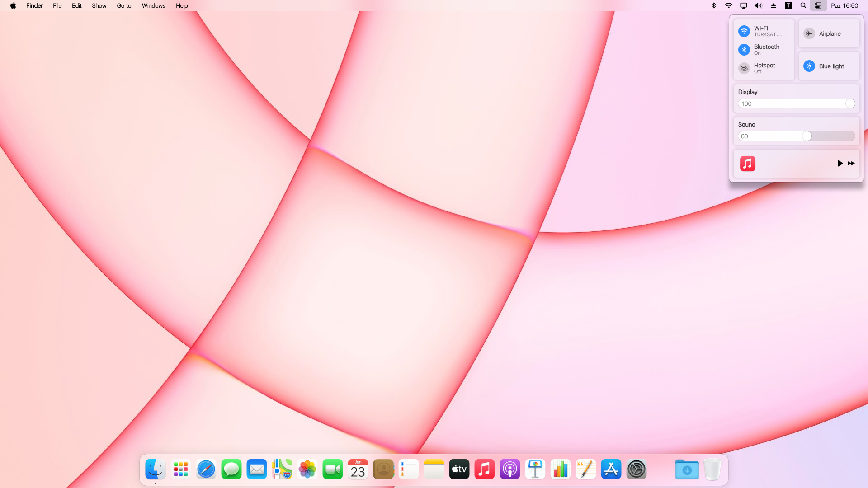Screen dimensions: 868x488
Task: Open Safari from the dock
Action: point(206,469)
